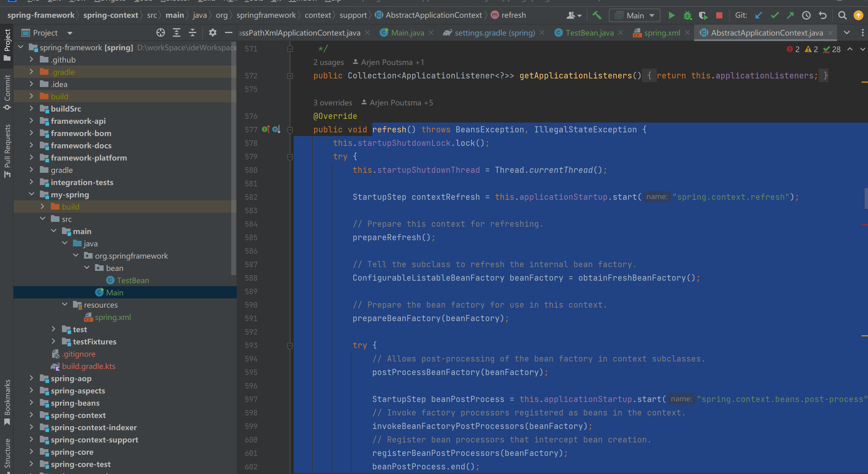The width and height of the screenshot is (868, 474).
Task: Stop the running process
Action: [x=719, y=15]
